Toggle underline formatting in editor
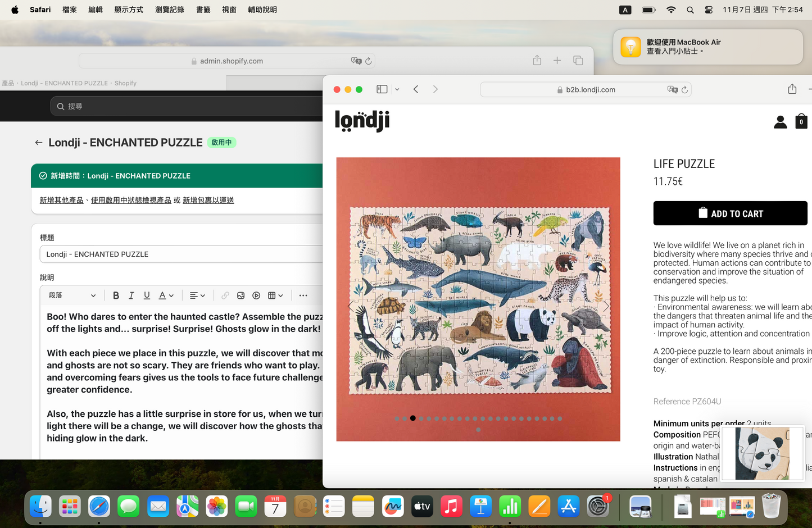 pyautogui.click(x=147, y=295)
